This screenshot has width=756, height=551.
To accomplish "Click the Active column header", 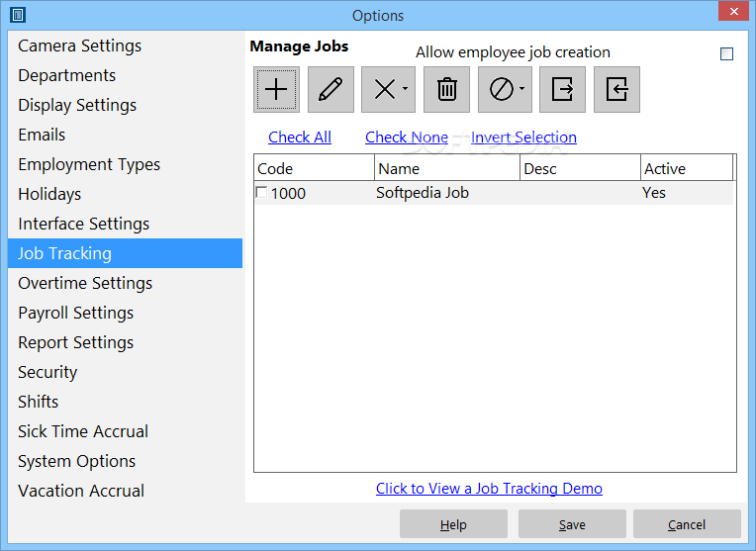I will pos(687,168).
